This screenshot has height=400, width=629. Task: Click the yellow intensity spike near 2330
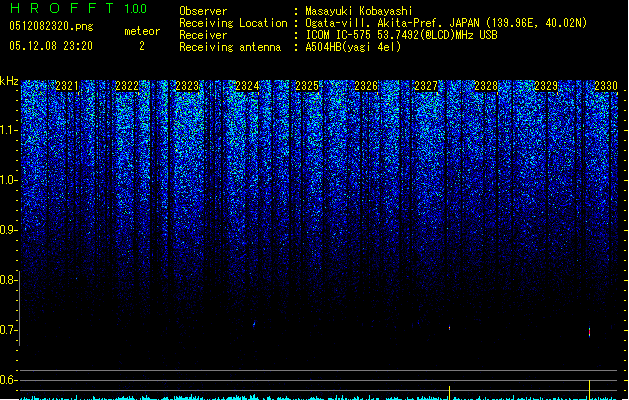point(589,390)
